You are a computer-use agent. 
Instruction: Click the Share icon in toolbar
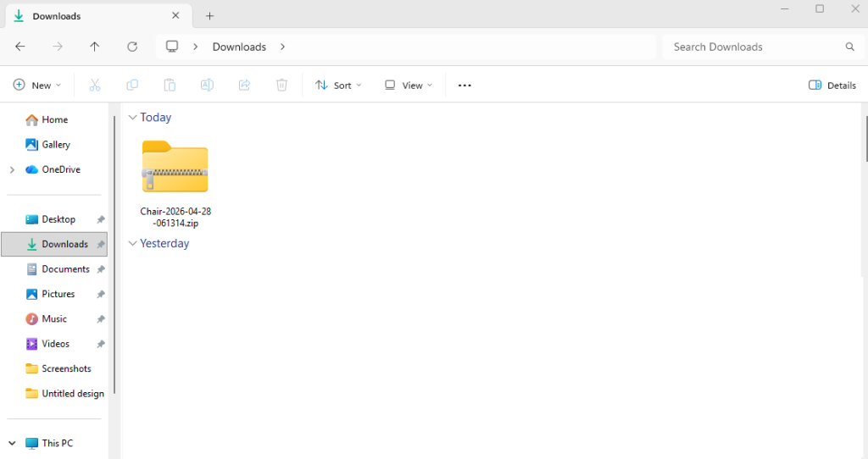point(245,86)
